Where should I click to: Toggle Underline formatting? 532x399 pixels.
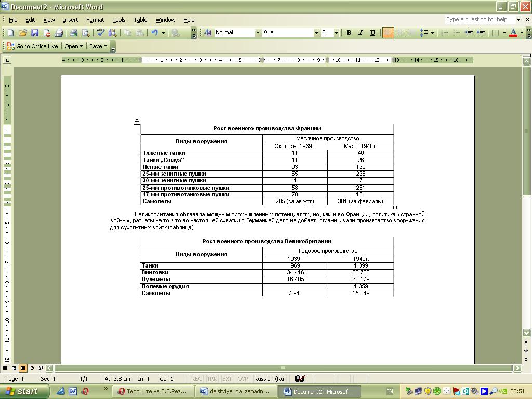point(373,33)
